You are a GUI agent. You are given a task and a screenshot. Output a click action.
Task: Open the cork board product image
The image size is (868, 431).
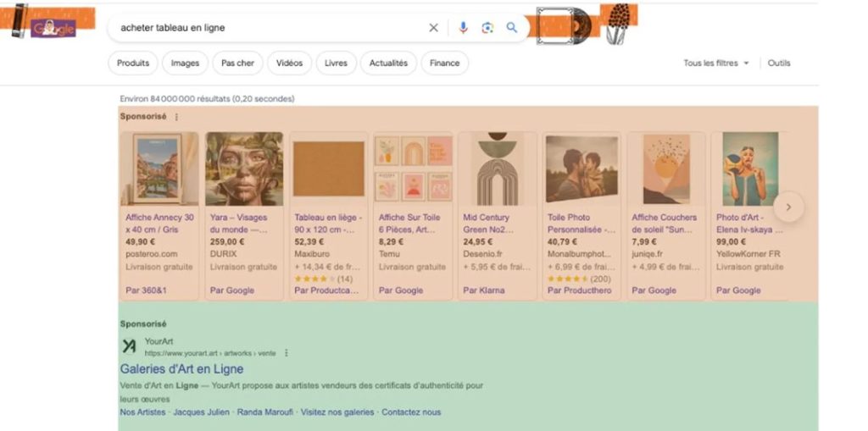pyautogui.click(x=329, y=169)
